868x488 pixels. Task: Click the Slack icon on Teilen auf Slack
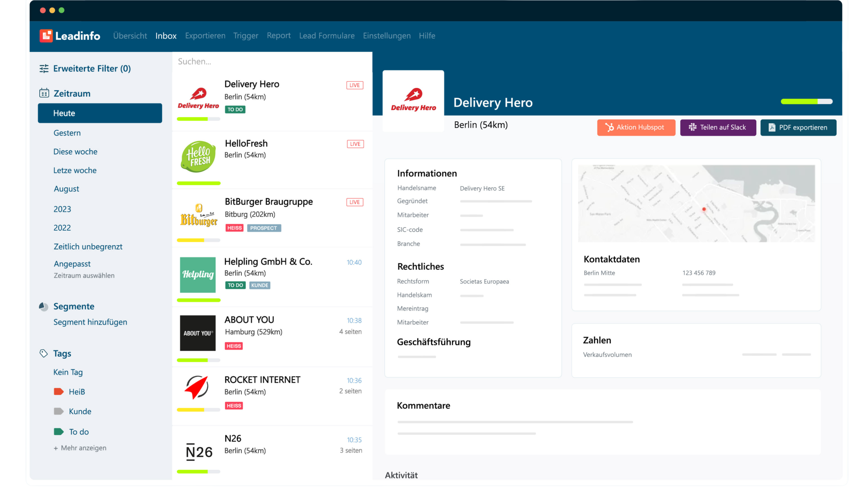tap(692, 127)
